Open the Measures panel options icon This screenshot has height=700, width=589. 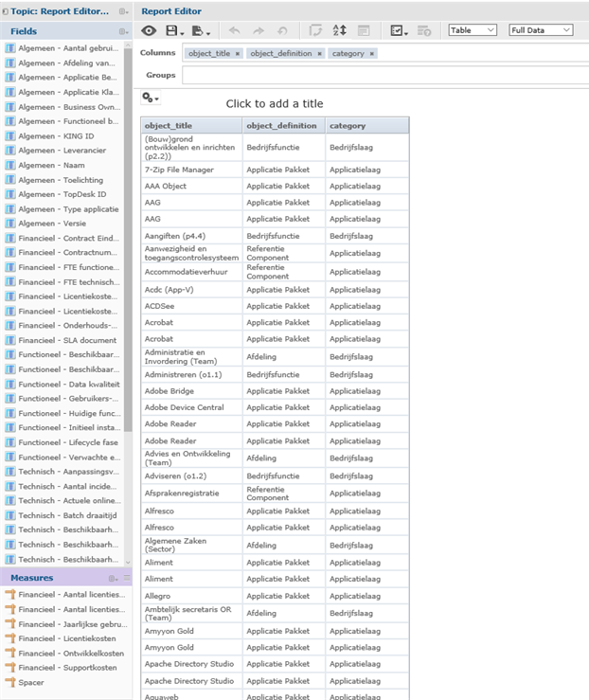[114, 578]
